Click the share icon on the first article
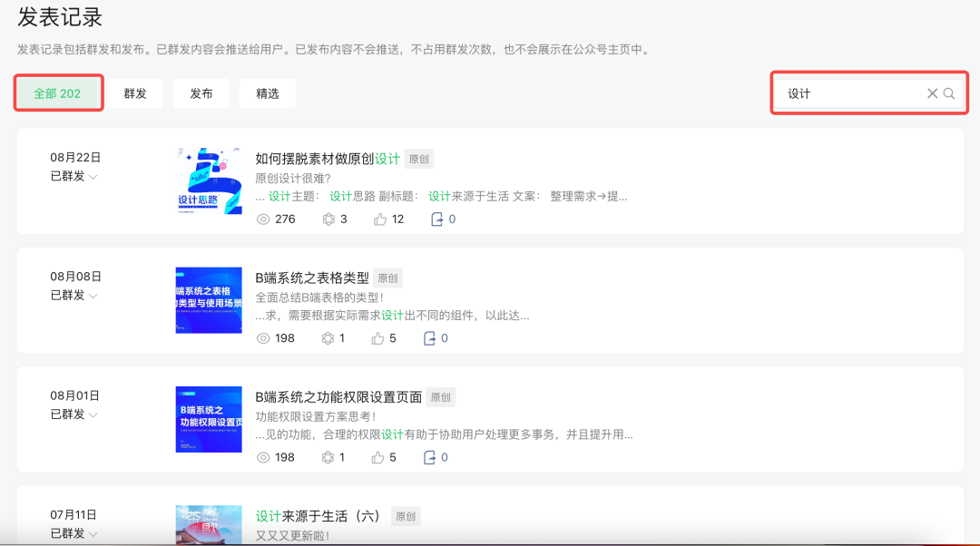This screenshot has height=546, width=980. tap(436, 219)
